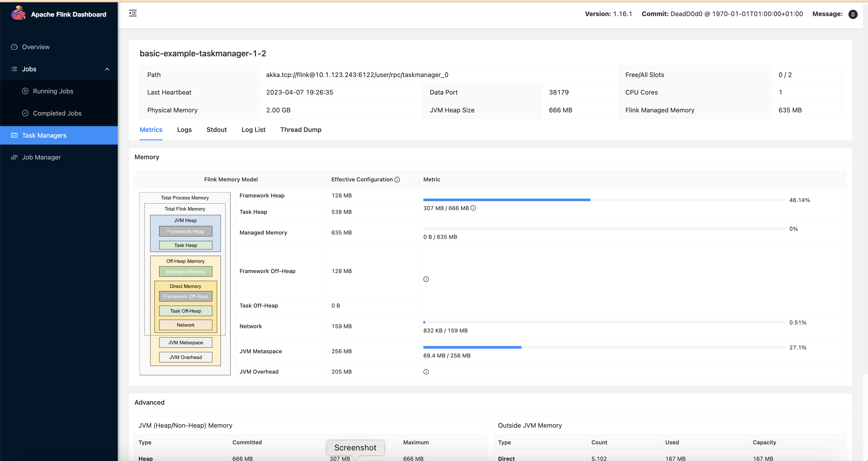Open the Thread Dump tab
Screen dimensions: 868x461
300,130
